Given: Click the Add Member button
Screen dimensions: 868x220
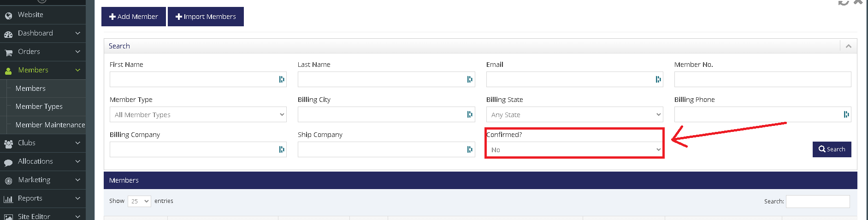Looking at the screenshot, I should pos(134,17).
